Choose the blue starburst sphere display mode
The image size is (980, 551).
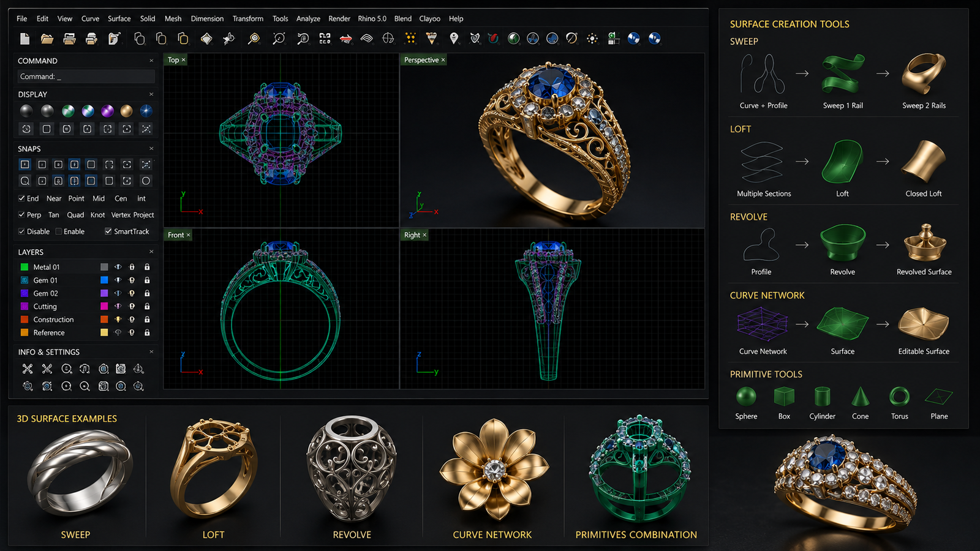pos(146,111)
